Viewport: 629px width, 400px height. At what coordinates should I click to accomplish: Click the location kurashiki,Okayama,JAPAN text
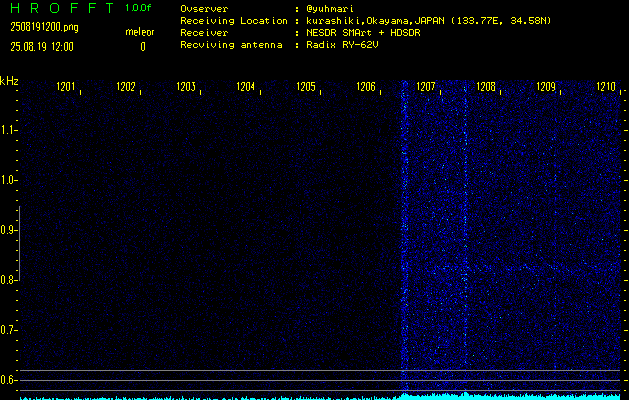click(375, 21)
